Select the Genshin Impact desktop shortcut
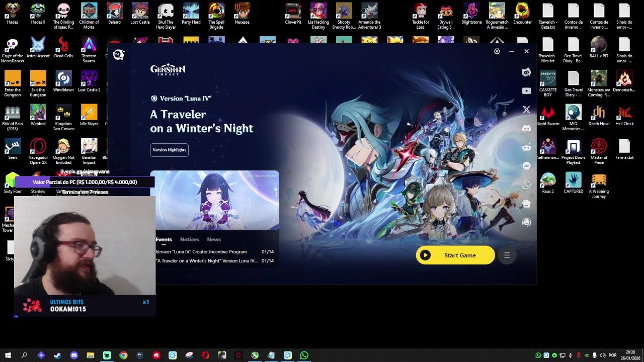The width and height of the screenshot is (644, 362). [x=89, y=151]
